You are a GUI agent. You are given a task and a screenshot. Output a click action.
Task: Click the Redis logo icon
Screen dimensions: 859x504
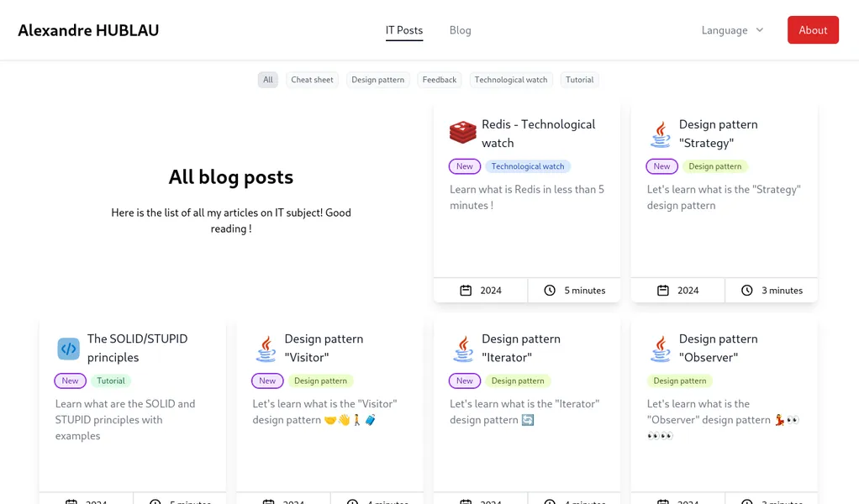(x=462, y=133)
